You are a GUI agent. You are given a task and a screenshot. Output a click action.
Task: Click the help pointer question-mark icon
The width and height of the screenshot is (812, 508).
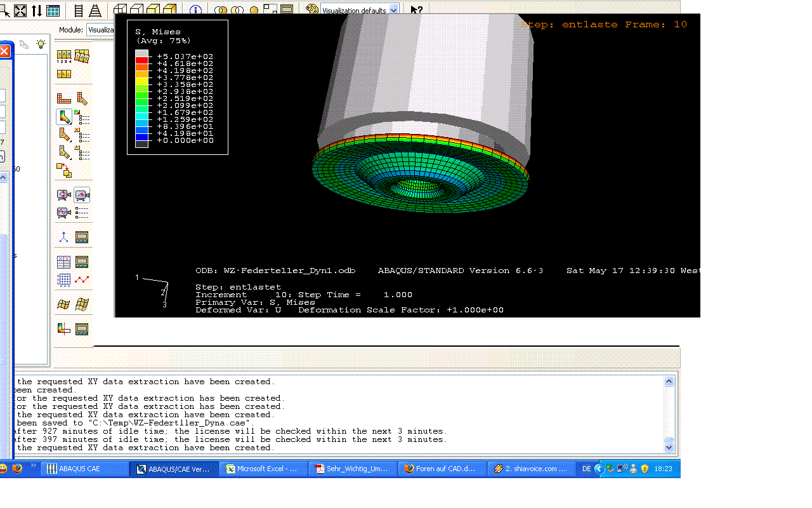[x=417, y=10]
